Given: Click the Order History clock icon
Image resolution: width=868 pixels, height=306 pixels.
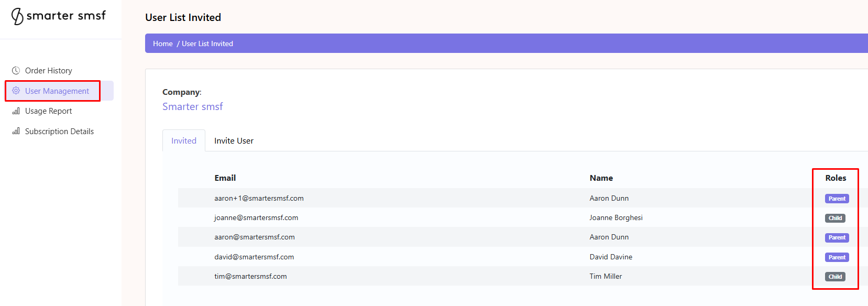Looking at the screenshot, I should [16, 70].
